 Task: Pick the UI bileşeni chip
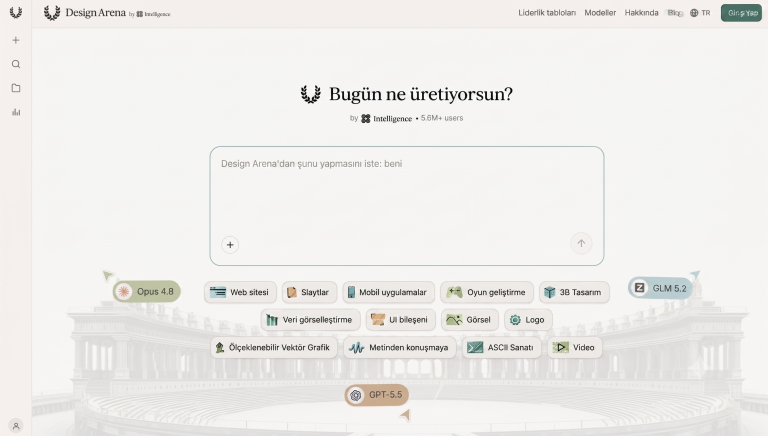point(401,320)
